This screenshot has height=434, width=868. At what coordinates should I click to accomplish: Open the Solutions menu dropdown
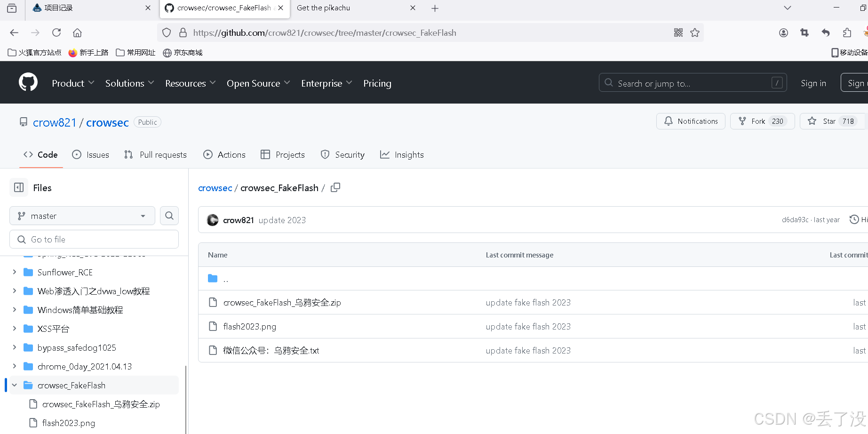click(x=129, y=83)
